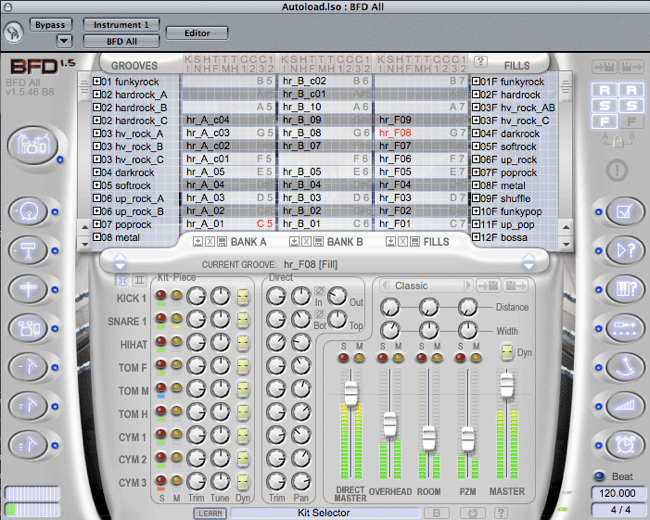Load Bank A from disk icon
650x520 pixels.
click(x=198, y=242)
